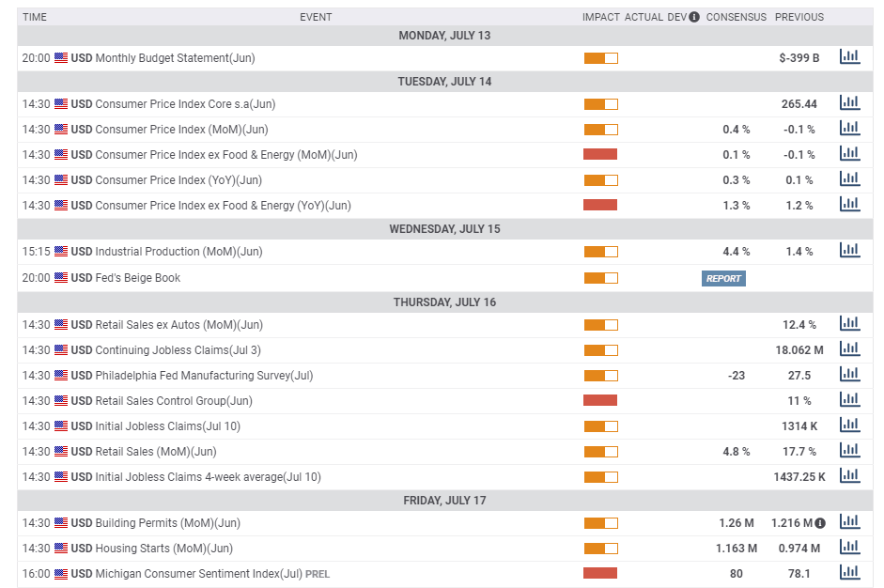Open Retail Sales (MoM)(Jun) event details
The width and height of the screenshot is (884, 588).
155,452
